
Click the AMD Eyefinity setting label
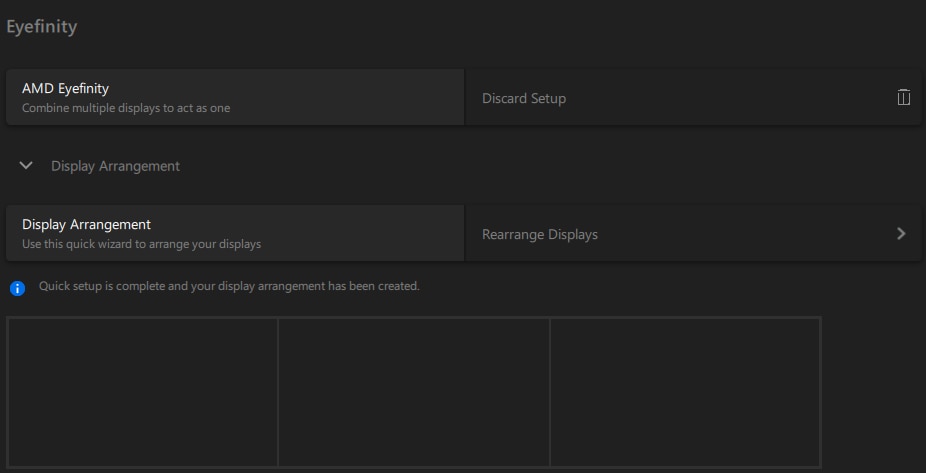[x=66, y=89]
